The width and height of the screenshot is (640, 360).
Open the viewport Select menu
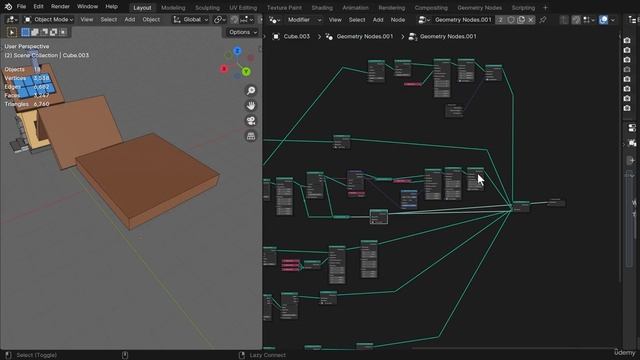(x=109, y=20)
